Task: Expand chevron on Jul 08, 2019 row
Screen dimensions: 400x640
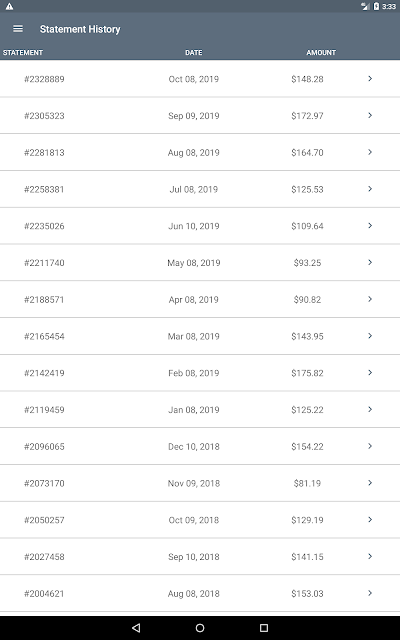Action: 370,189
